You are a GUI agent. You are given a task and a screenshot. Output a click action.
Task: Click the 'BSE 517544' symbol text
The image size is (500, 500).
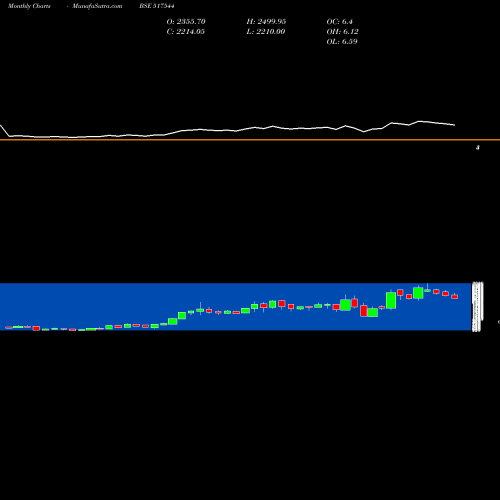[157, 6]
